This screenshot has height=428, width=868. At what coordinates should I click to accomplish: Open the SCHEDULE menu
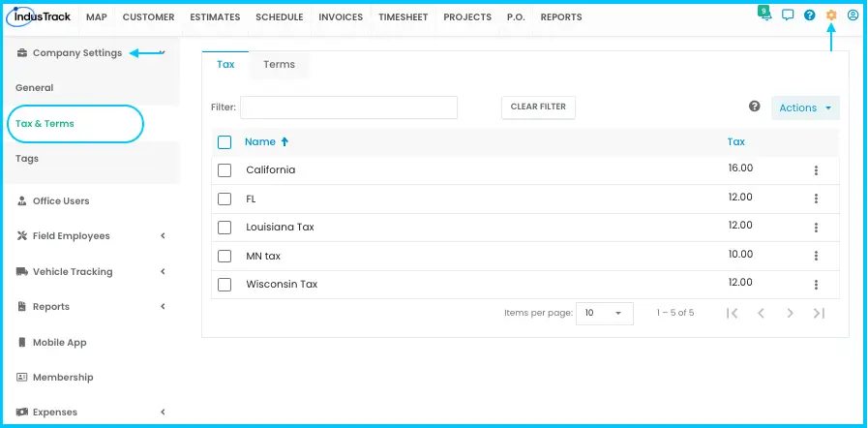point(279,17)
